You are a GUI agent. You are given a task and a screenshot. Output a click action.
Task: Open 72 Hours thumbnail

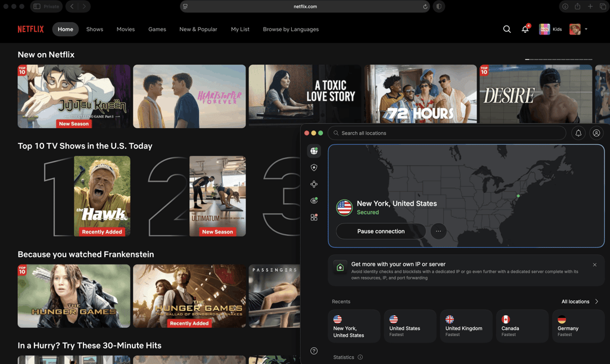tap(421, 94)
